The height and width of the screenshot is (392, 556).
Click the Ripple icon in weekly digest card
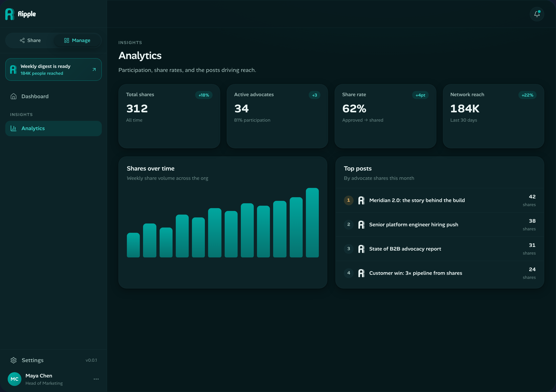tap(14, 70)
